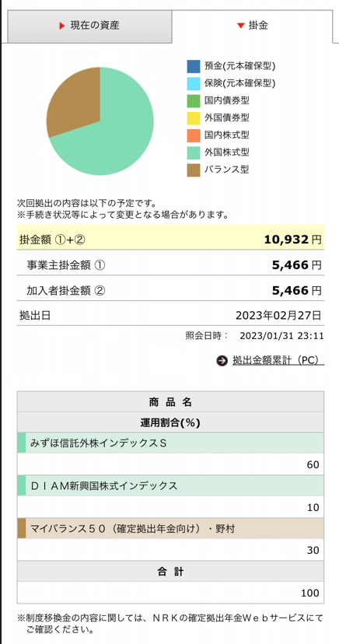Click the 預金(元本確保型) legend color square
Image resolution: width=339 pixels, height=644 pixels.
[x=194, y=66]
